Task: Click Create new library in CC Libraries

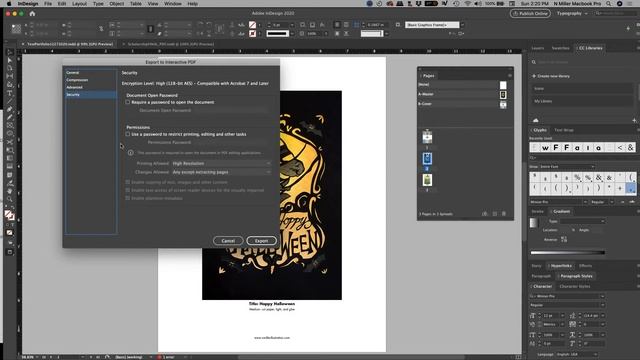Action: click(x=551, y=76)
